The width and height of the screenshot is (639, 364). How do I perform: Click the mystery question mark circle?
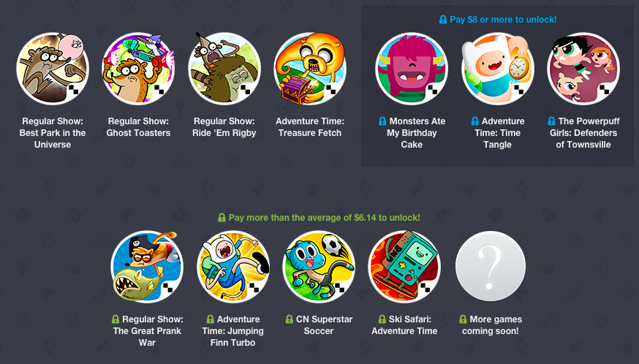click(491, 267)
